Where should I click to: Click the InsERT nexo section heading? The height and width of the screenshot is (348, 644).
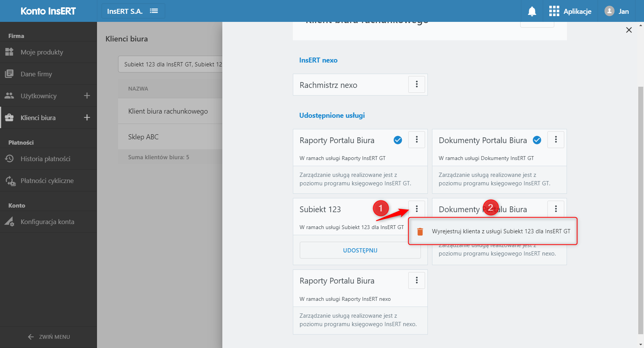tap(318, 60)
